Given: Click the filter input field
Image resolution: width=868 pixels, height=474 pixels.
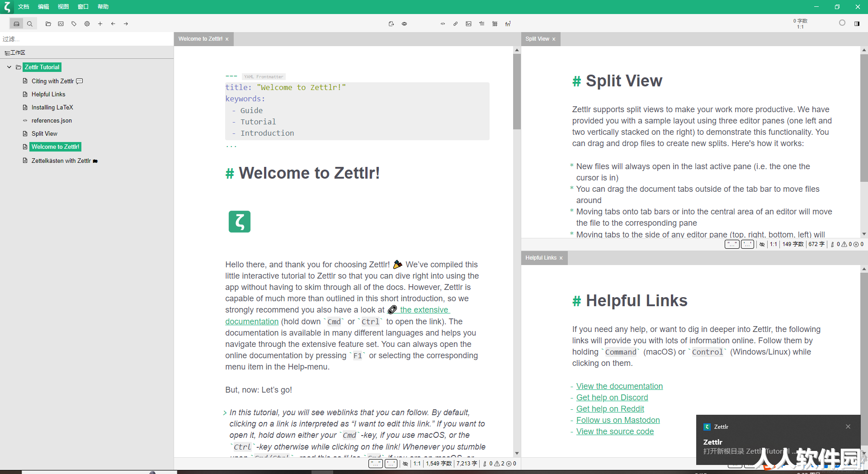Looking at the screenshot, I should (x=87, y=39).
